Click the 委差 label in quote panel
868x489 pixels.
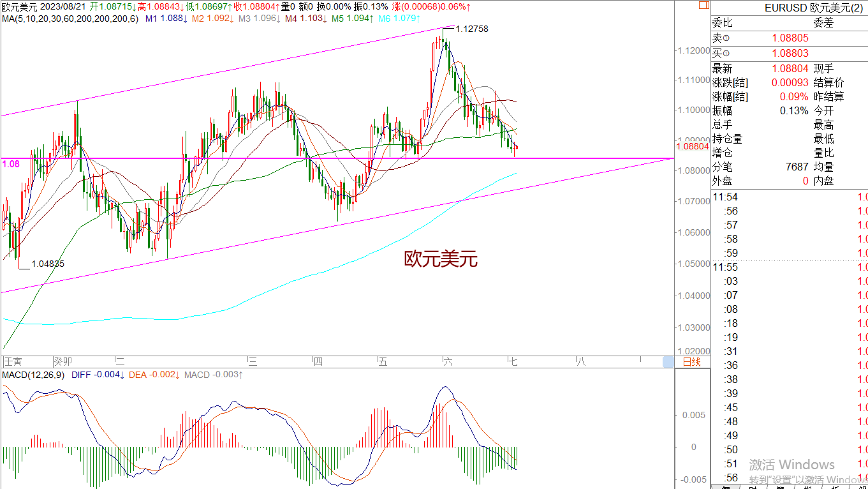point(823,23)
